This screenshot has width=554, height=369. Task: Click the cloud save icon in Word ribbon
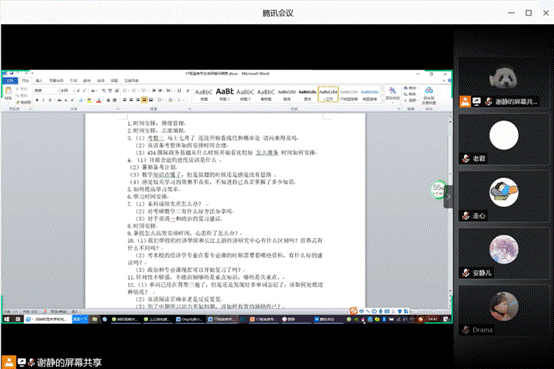(429, 95)
